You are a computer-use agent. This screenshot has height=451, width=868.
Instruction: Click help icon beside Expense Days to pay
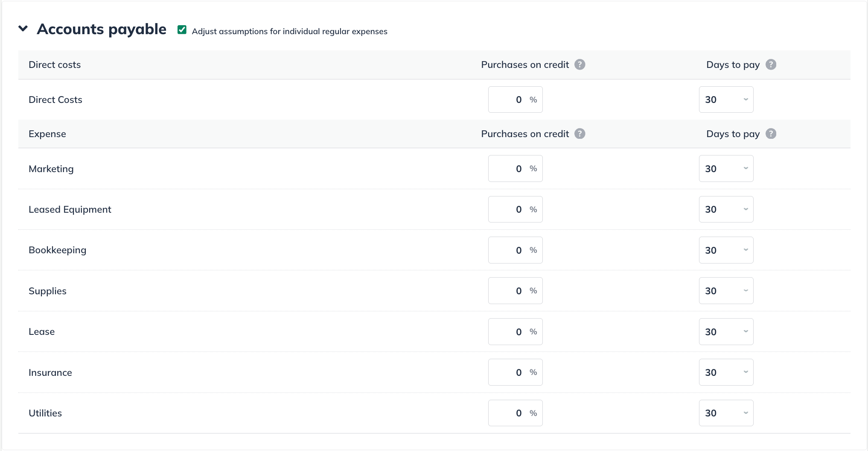(771, 134)
